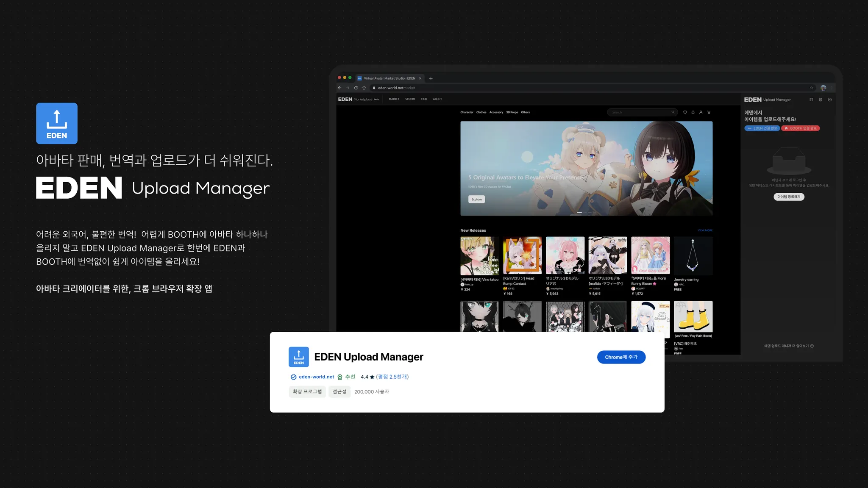Click the 아이템 등록하기 button
The width and height of the screenshot is (868, 488).
tap(789, 197)
